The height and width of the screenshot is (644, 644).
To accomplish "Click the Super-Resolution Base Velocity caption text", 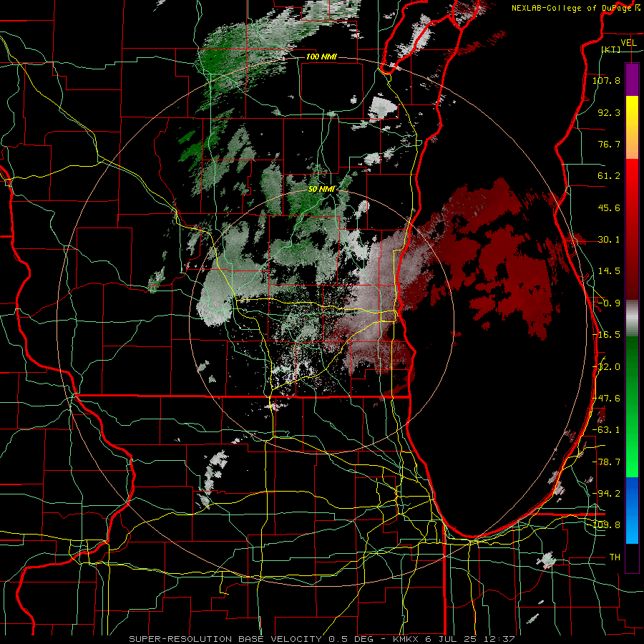I will pos(321,639).
